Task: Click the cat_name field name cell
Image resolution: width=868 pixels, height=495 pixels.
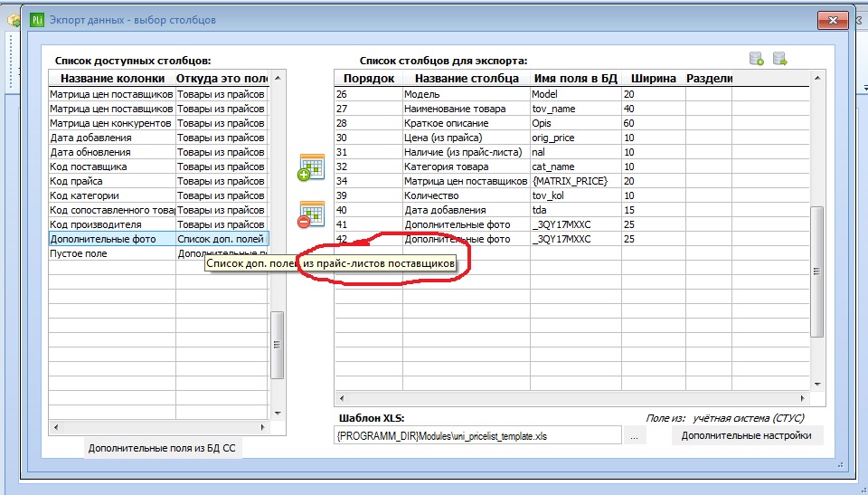Action: pos(576,167)
